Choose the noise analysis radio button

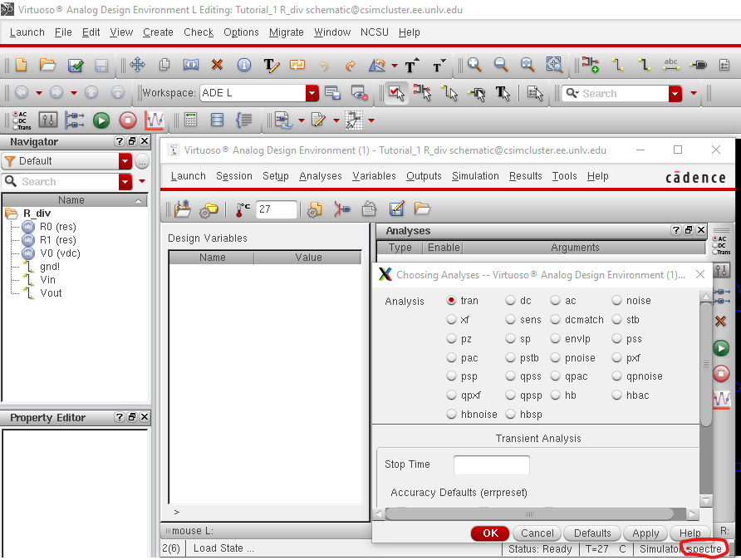point(617,301)
